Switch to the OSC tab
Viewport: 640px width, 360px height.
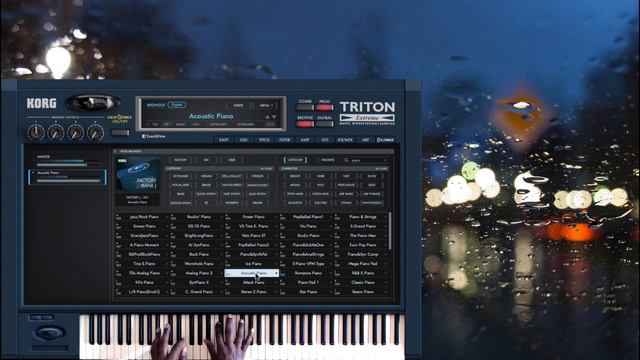(244, 140)
